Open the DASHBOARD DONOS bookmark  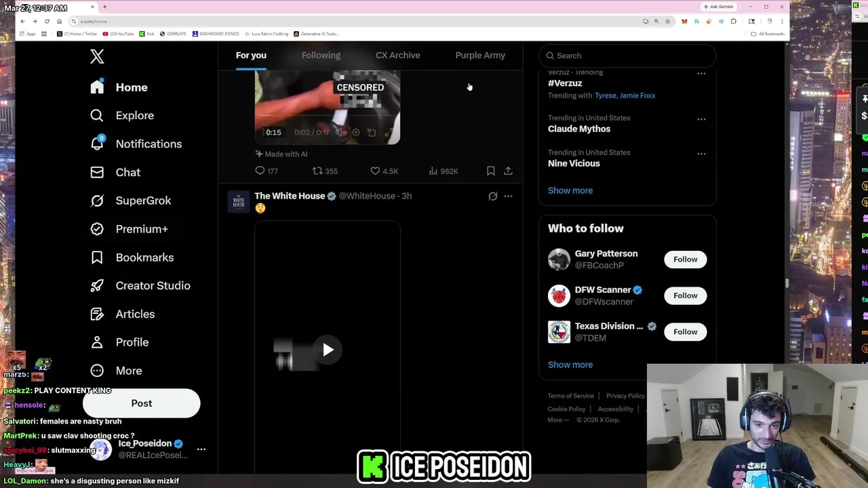coord(216,34)
